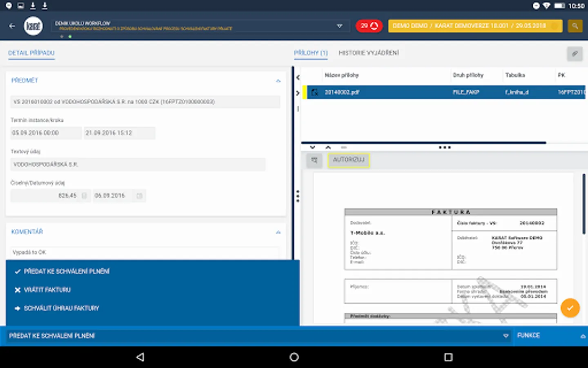Open the three-dots menu above the invoice preview
This screenshot has width=588, height=368.
pyautogui.click(x=445, y=147)
